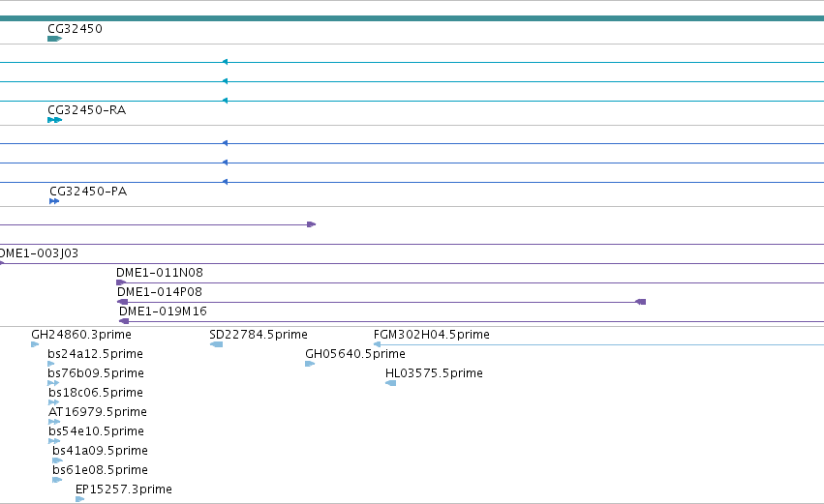Select the AT16979.5prime EST arrow
The image size is (824, 504).
pos(54,422)
